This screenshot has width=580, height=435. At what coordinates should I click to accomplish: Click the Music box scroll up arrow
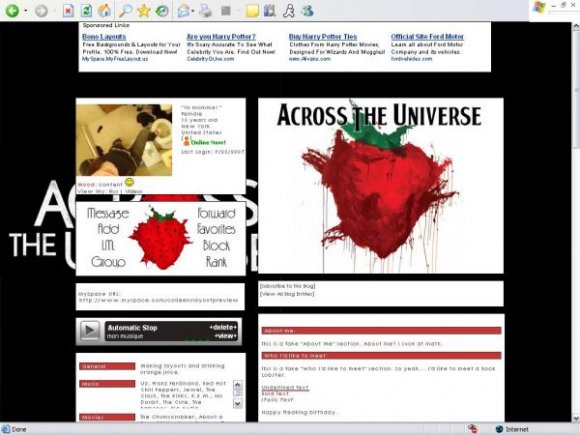(238, 385)
